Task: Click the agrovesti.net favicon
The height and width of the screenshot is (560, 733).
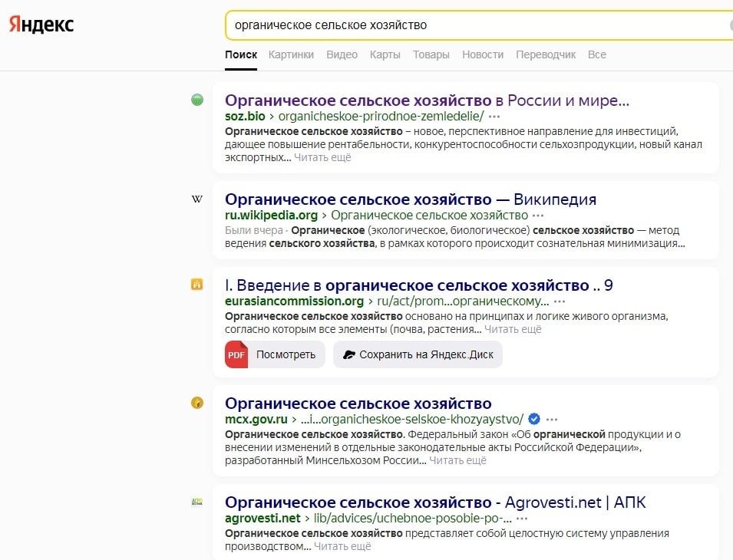Action: 197,502
